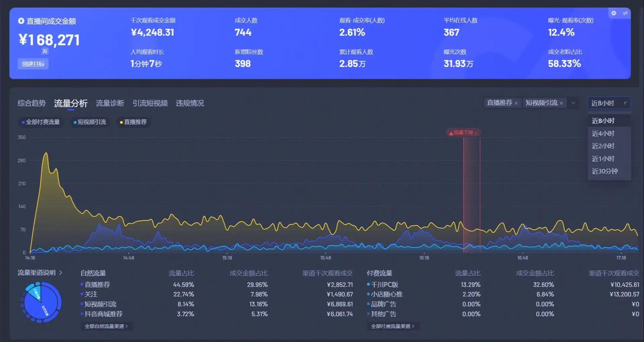Toggle the 全部付费流量 chart legend
Screen dimensions: 644x342
tap(41, 122)
